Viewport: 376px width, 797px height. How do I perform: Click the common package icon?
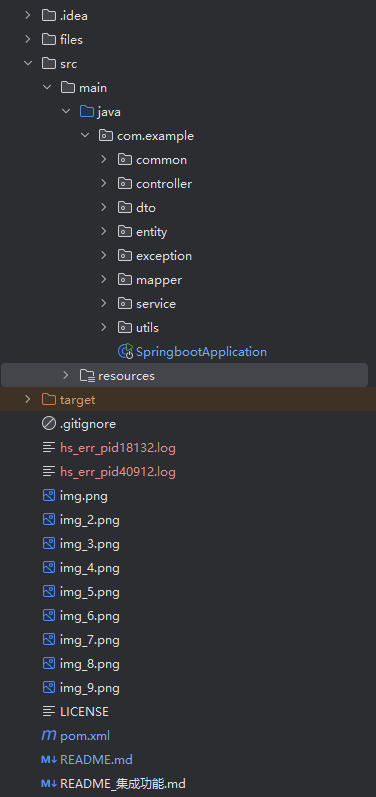coord(125,160)
